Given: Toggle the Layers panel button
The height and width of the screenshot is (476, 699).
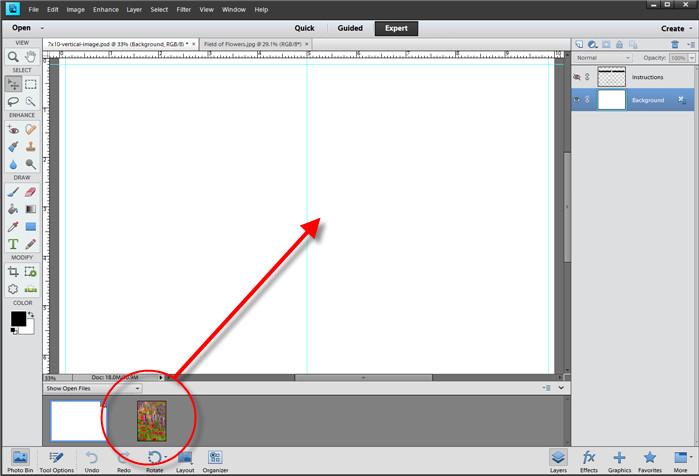Looking at the screenshot, I should [x=558, y=461].
